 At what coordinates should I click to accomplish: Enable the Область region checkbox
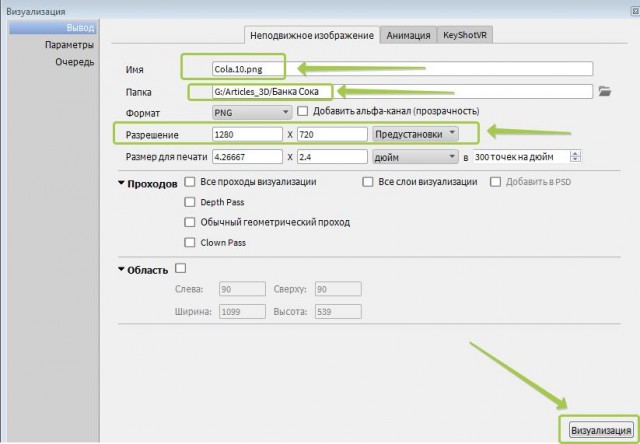(181, 269)
